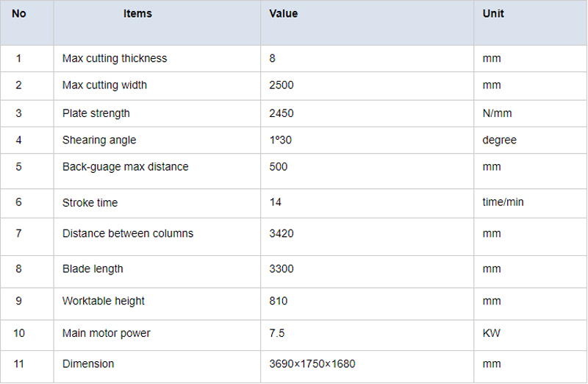Click the "Items" column header
Viewport: 588px width, 384px height.
[137, 14]
